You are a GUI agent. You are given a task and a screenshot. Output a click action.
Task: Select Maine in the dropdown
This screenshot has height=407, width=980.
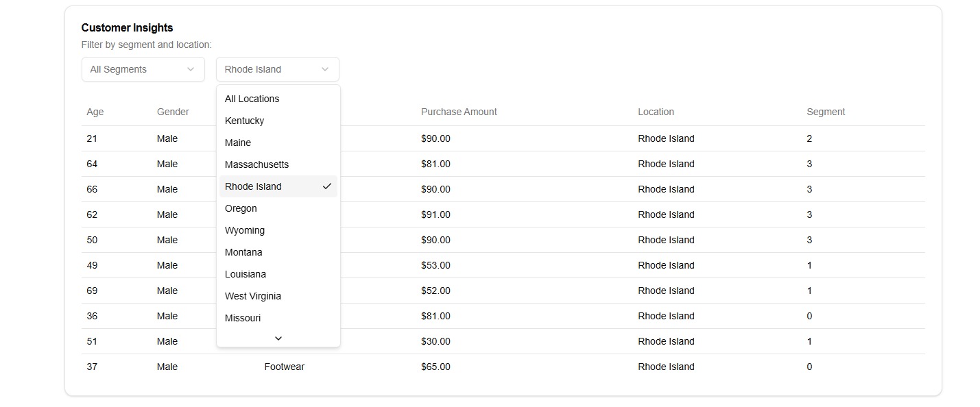click(238, 143)
